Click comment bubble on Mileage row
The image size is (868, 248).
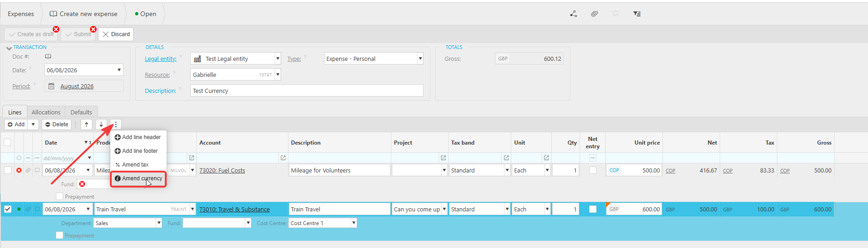click(x=37, y=170)
